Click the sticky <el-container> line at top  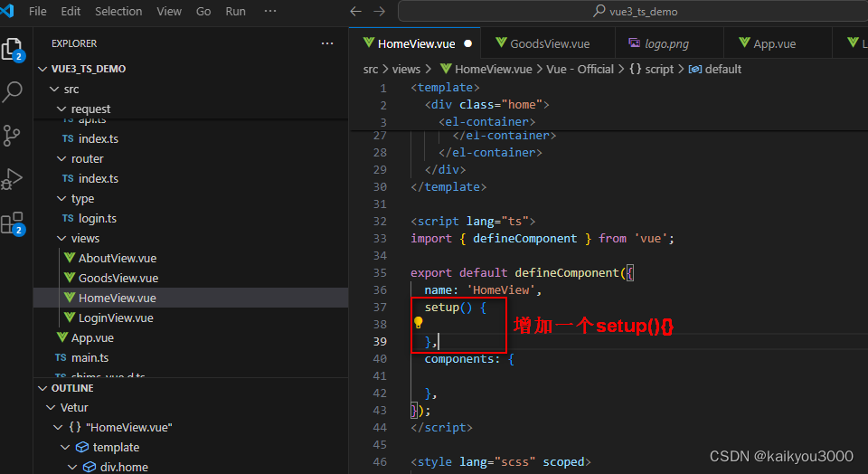(487, 122)
